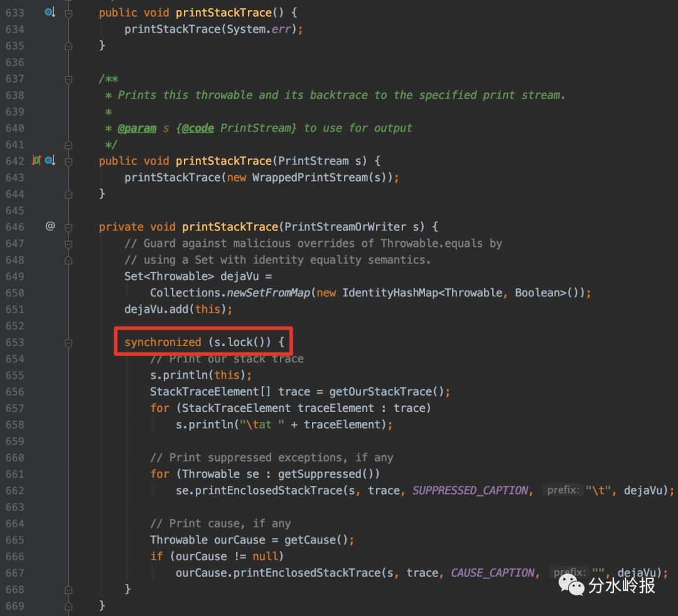Screen dimensions: 678x616
Task: Click the @code Javadoc tag
Action: click(198, 128)
